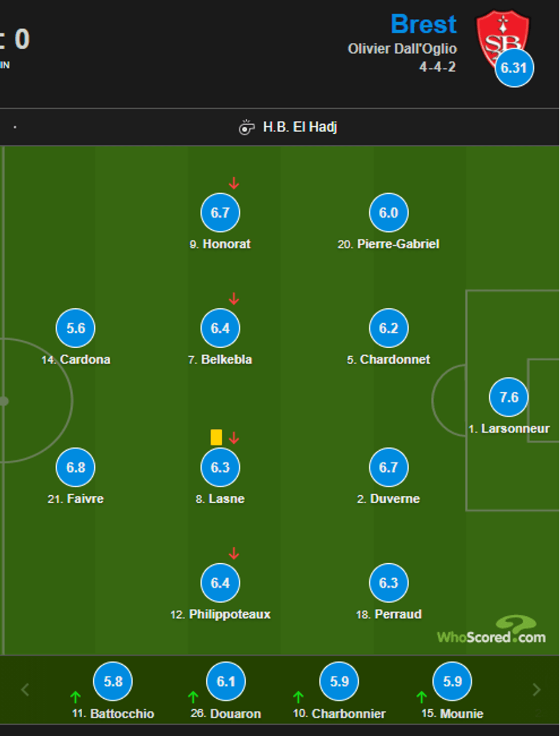Select substitute Douaron's 6.1 rating
The width and height of the screenshot is (560, 736).
point(226,682)
